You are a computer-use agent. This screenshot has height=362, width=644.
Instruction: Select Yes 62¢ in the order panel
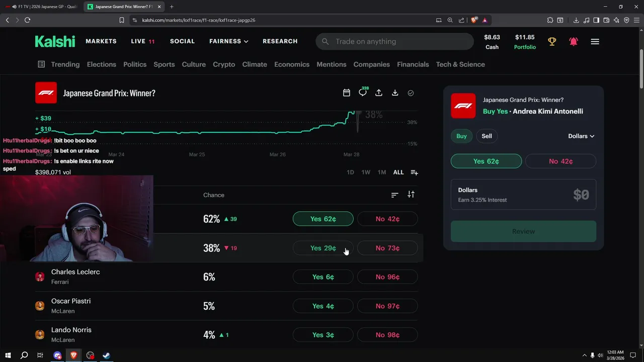click(486, 161)
